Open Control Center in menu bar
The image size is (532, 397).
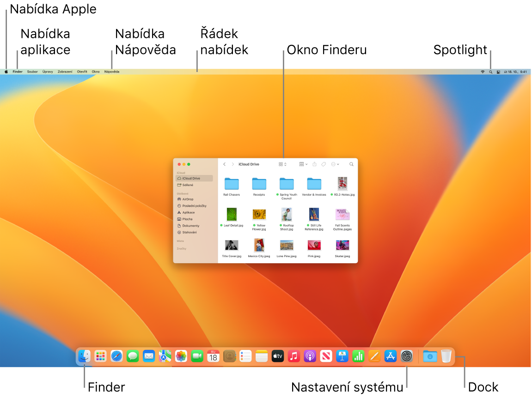click(x=498, y=72)
